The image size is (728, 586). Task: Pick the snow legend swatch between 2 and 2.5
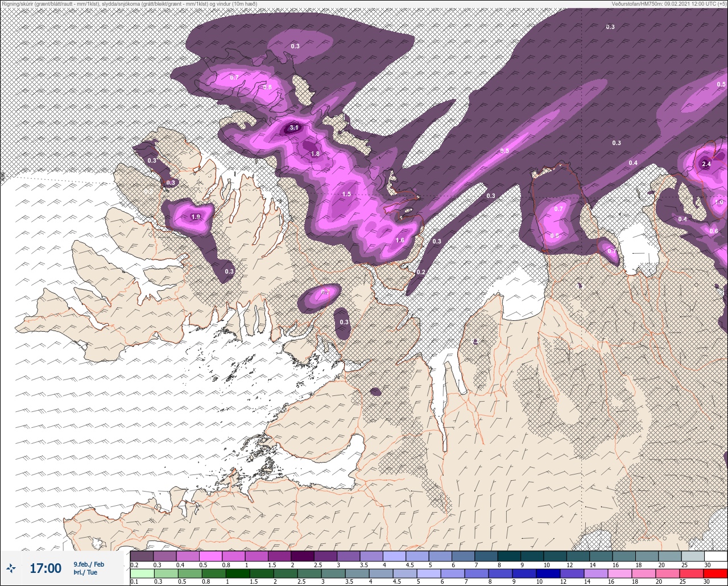(303, 556)
